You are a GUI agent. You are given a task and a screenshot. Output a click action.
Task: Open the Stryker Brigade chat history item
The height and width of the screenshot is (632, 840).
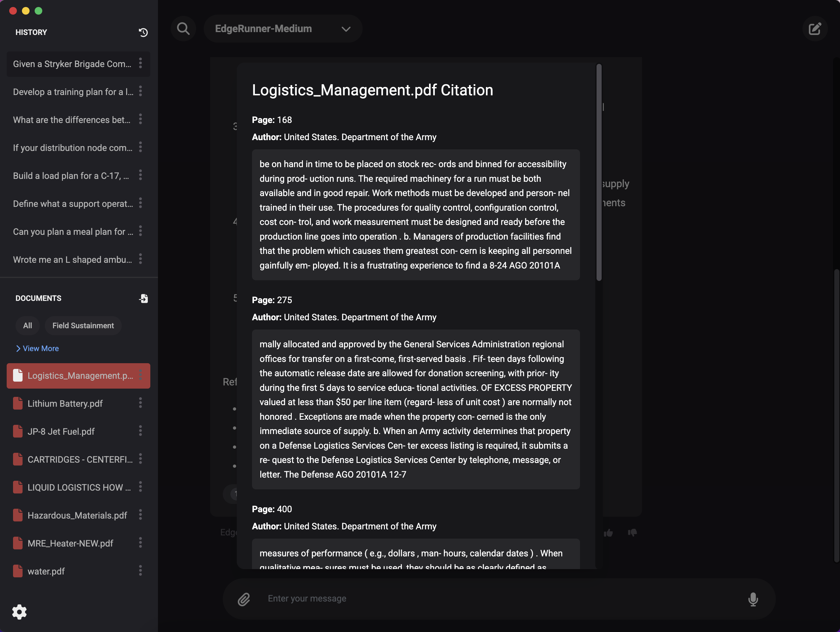72,64
